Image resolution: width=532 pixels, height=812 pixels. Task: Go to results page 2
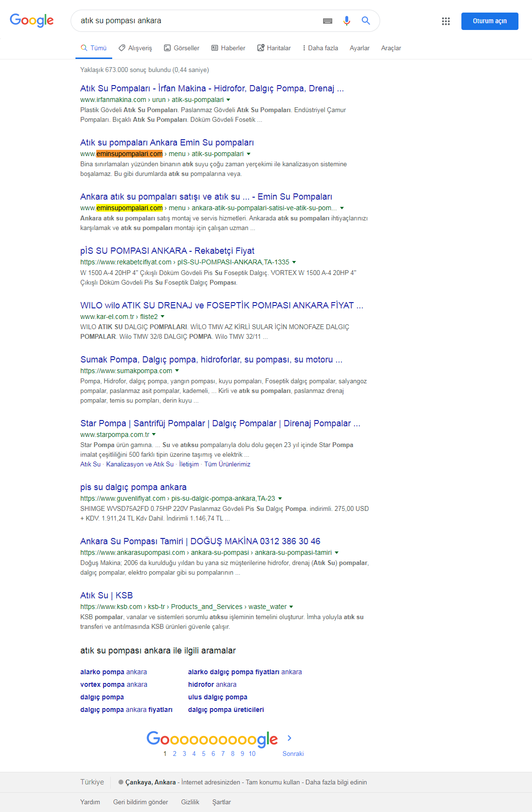pyautogui.click(x=175, y=754)
